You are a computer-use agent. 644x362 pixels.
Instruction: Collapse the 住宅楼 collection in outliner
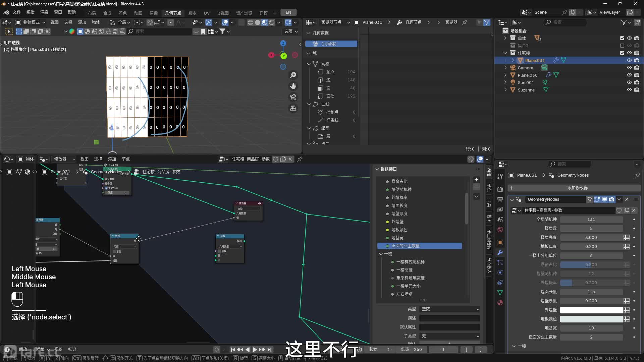pos(505,53)
